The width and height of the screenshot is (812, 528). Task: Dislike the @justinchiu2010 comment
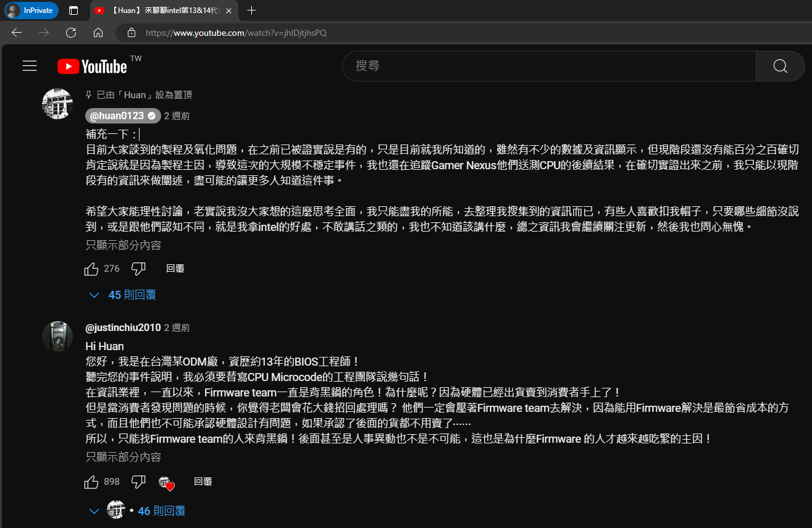(x=138, y=482)
